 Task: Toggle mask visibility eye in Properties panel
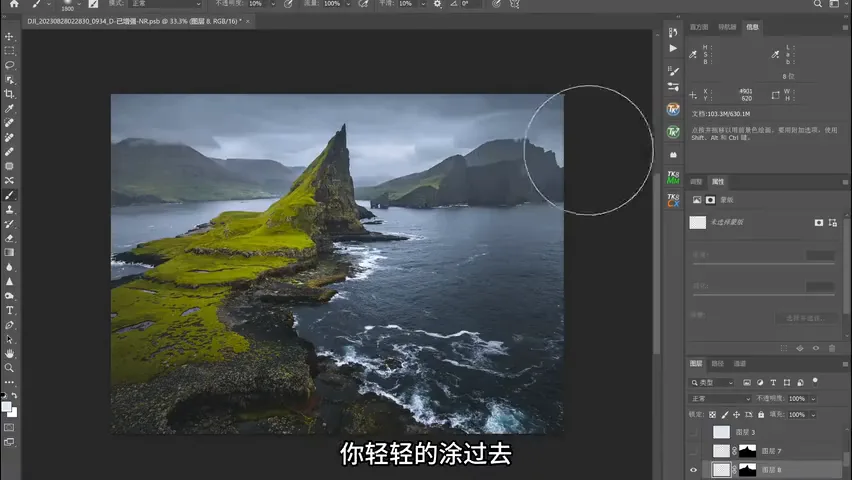[816, 348]
